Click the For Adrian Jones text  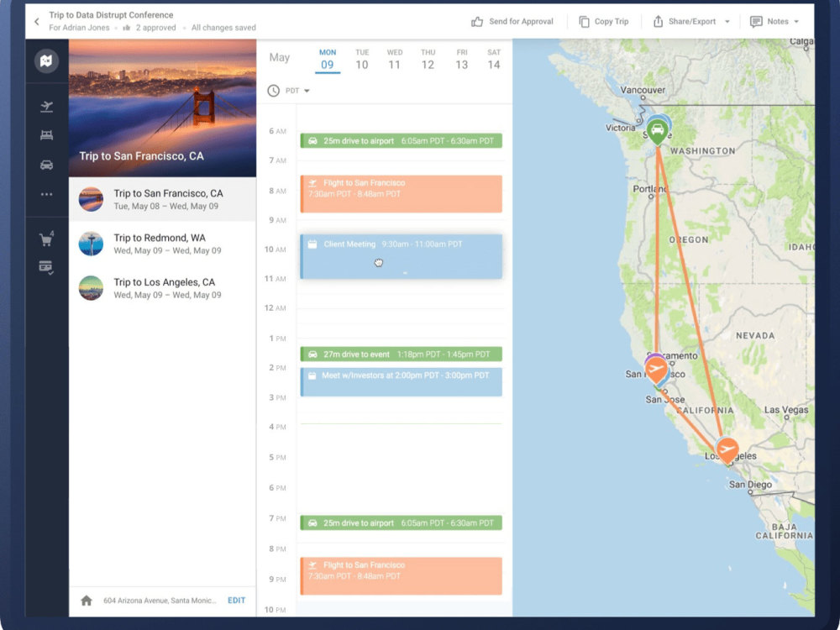pos(79,28)
